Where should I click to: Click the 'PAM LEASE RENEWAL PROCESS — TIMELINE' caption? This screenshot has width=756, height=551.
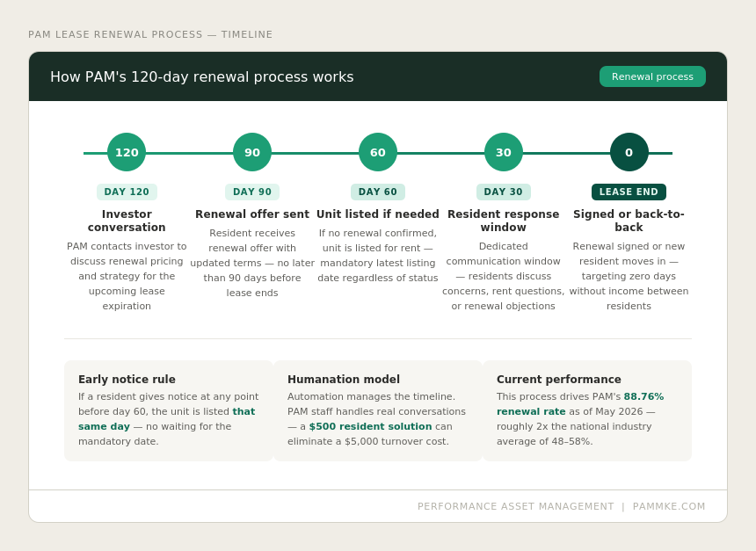150,34
